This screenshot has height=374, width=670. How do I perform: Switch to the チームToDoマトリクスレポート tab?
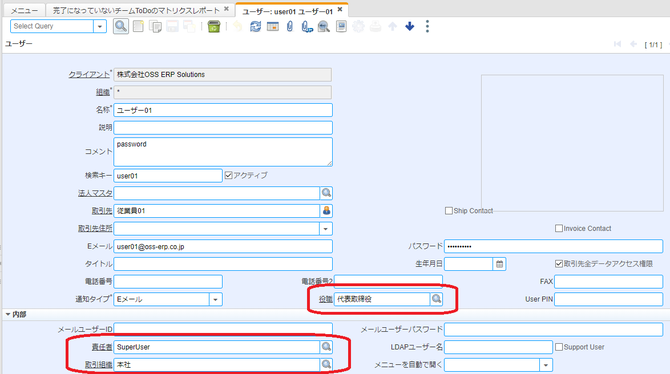[136, 10]
